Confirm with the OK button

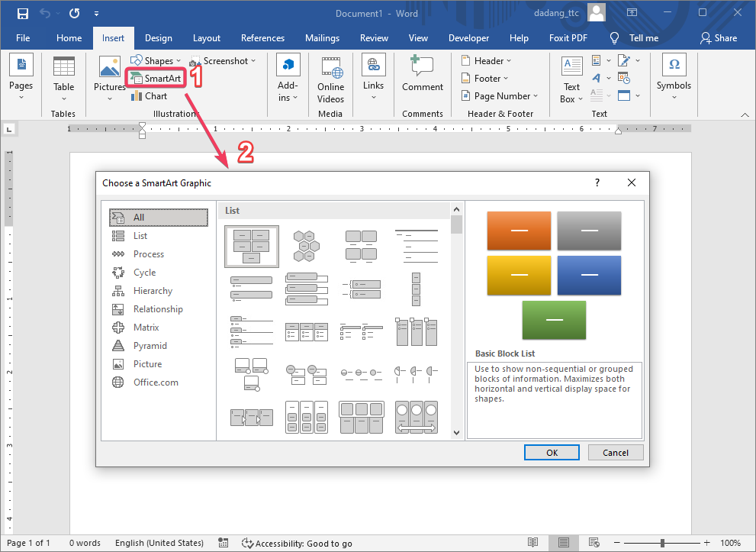(551, 452)
